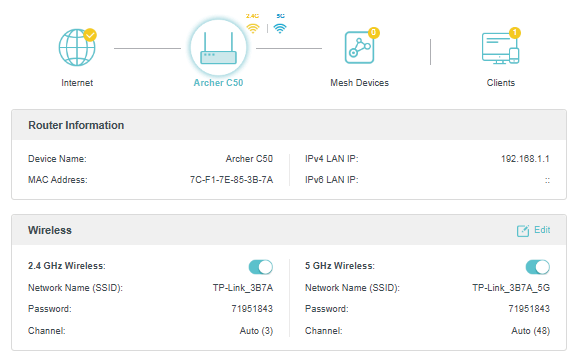Viewport: 581px width, 361px height.
Task: Click the IPv4 LAN IP value 192.168.1.1
Action: point(525,159)
